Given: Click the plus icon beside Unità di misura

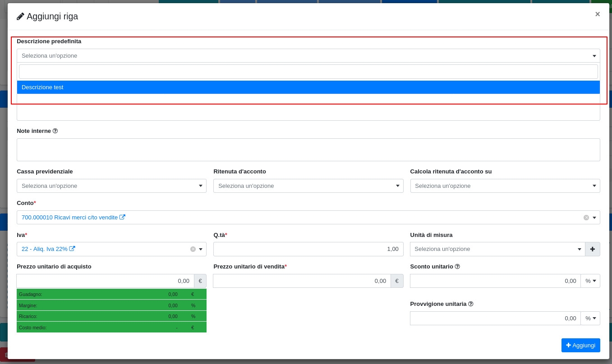Looking at the screenshot, I should point(592,249).
